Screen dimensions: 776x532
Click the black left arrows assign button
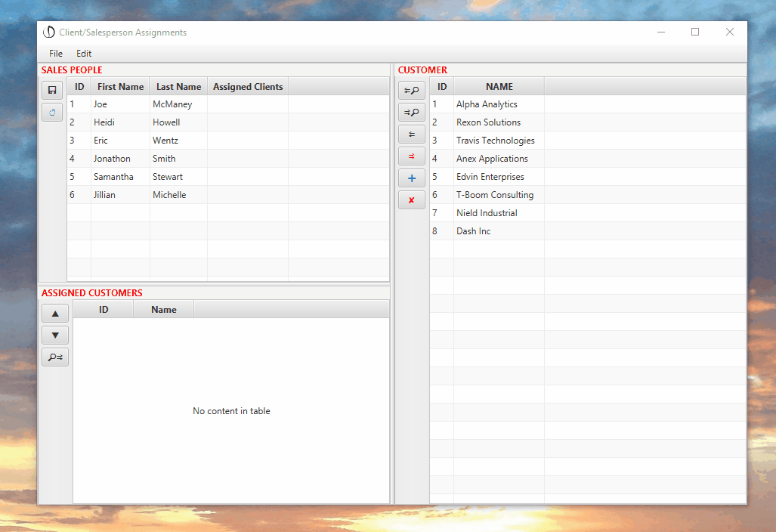(x=411, y=134)
